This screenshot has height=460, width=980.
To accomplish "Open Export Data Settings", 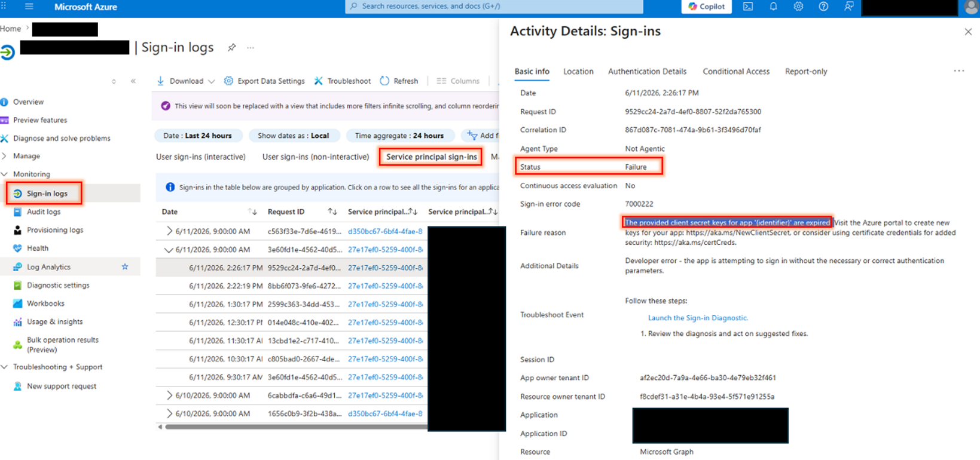I will coord(264,81).
